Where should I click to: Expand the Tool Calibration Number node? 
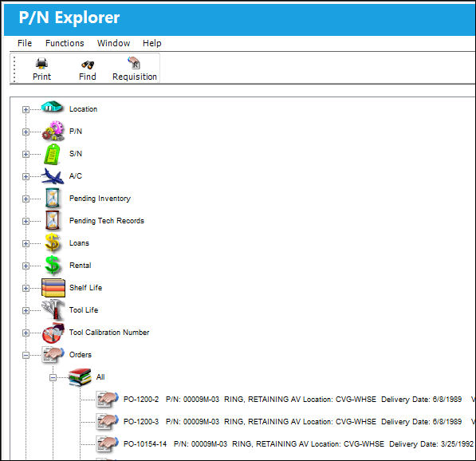(x=26, y=333)
